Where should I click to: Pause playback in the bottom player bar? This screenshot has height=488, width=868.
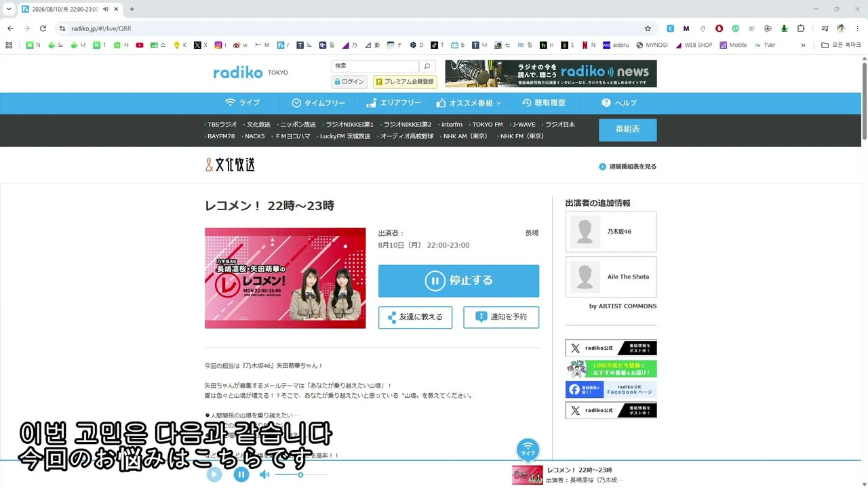[x=241, y=474]
